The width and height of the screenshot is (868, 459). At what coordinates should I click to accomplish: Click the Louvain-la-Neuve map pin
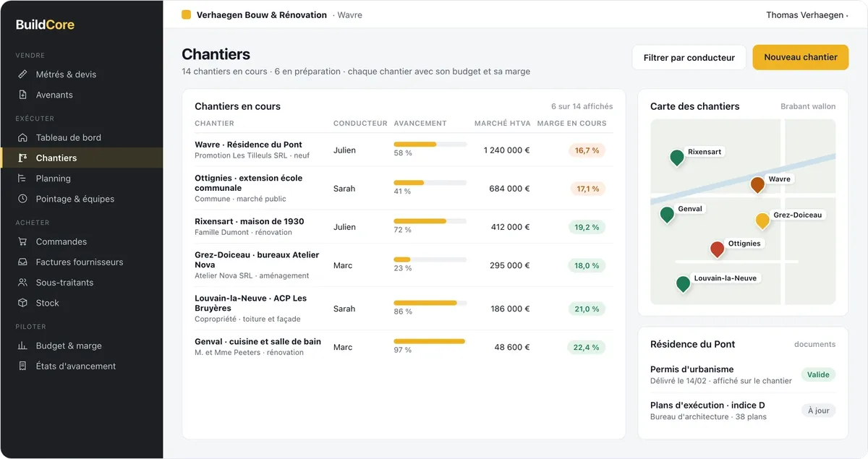point(683,283)
